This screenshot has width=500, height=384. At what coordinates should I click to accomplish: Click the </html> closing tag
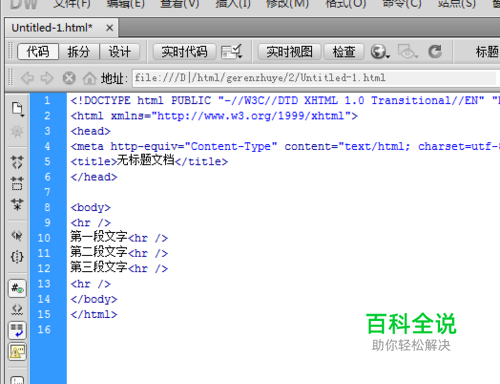coord(94,314)
